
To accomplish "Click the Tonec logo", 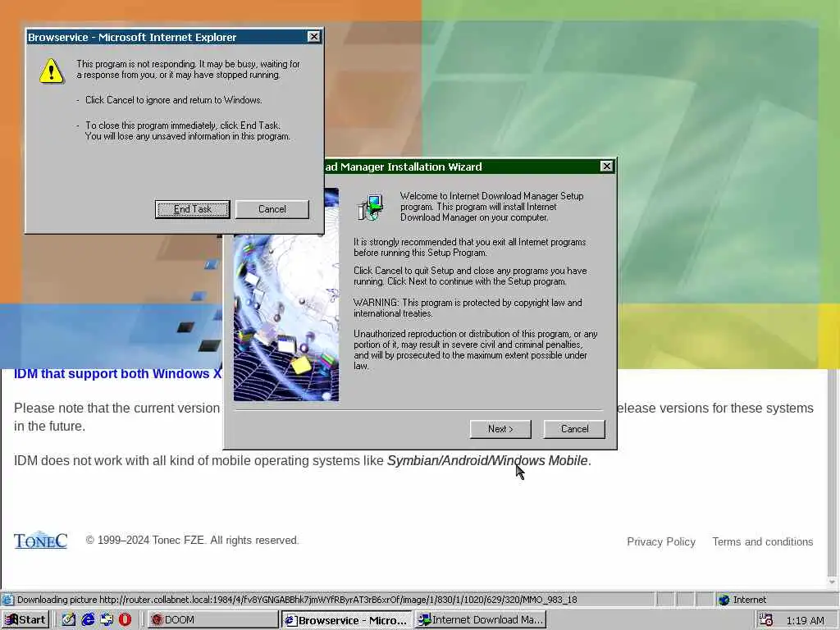I will [x=41, y=541].
